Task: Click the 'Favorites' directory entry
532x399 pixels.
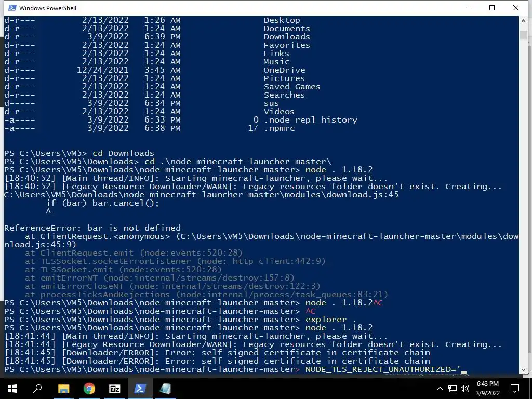Action: tap(287, 45)
